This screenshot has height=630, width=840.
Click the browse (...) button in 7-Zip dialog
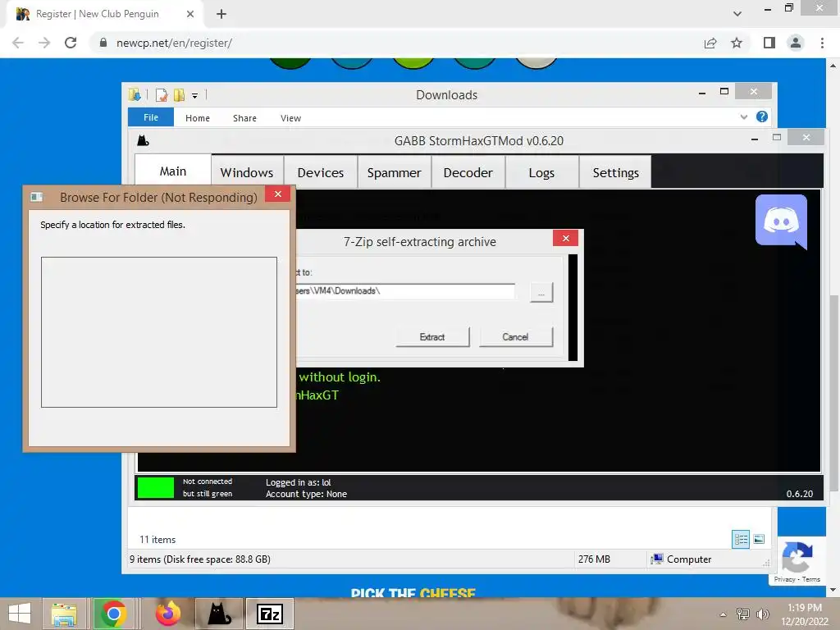[541, 293]
